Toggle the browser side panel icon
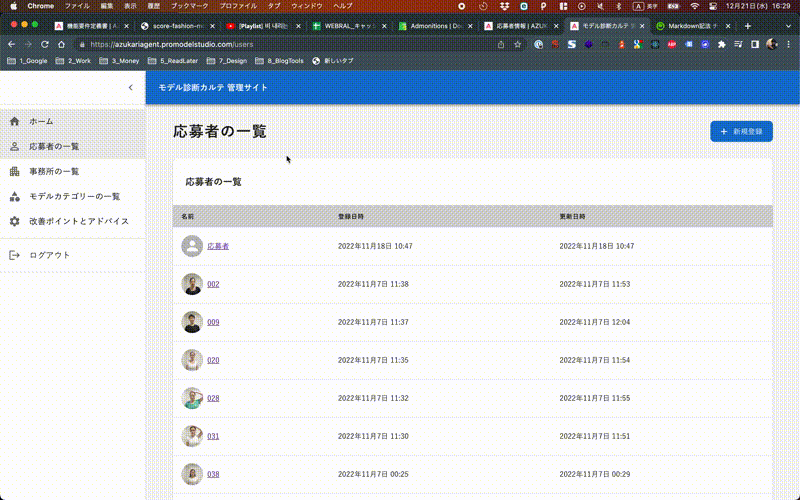800x500 pixels. [x=755, y=44]
